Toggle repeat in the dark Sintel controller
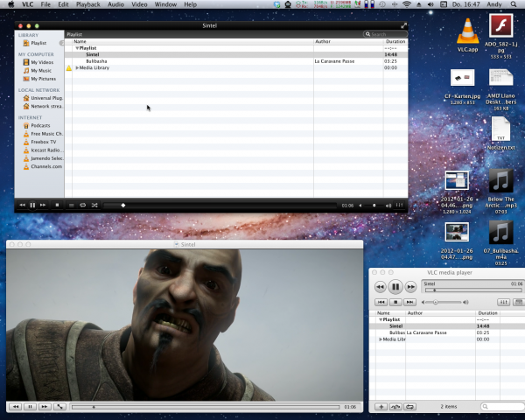The height and width of the screenshot is (420, 525). pos(82,205)
